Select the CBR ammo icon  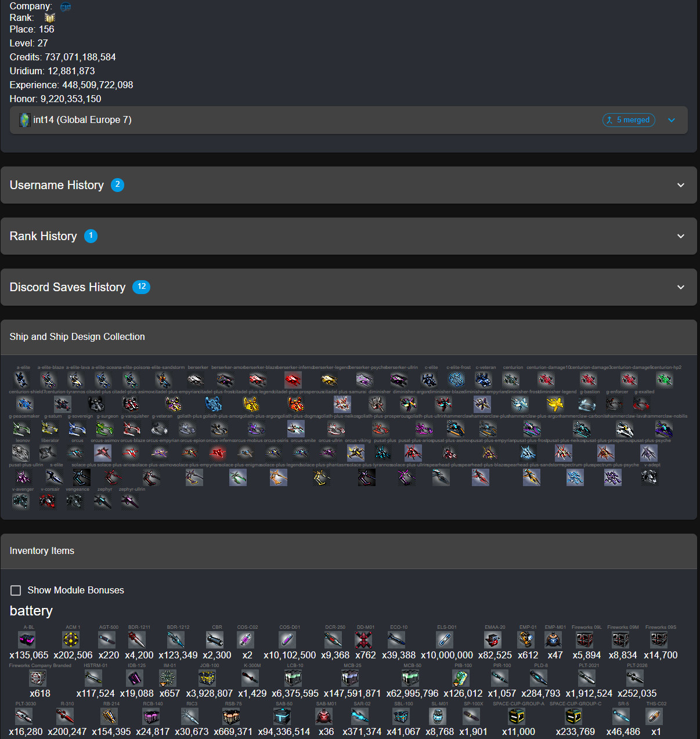215,639
